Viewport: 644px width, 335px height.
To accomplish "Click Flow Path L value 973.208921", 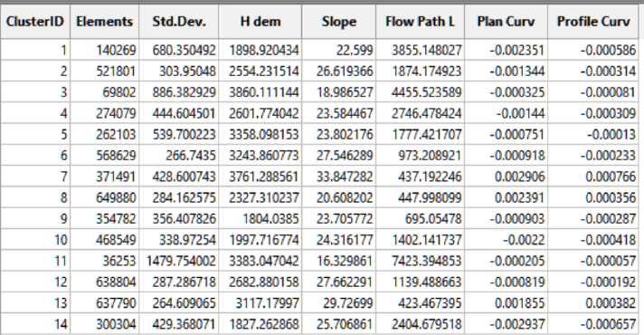I will [x=421, y=156].
